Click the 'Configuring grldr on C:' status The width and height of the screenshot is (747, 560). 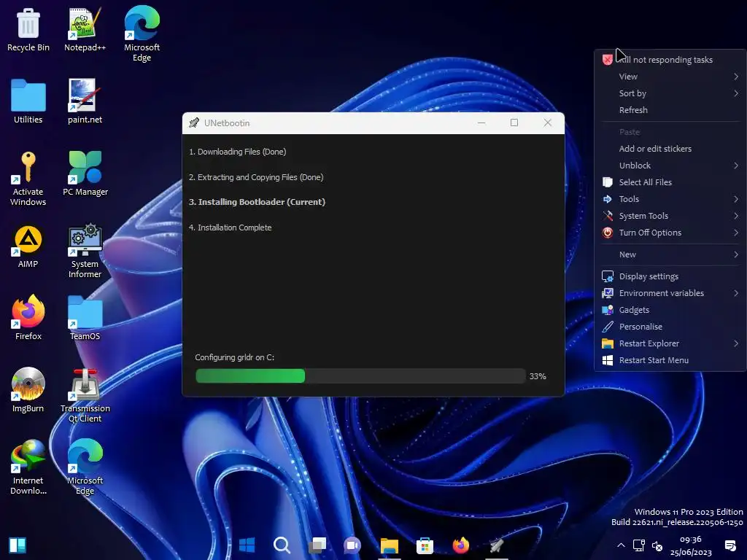[x=234, y=357]
